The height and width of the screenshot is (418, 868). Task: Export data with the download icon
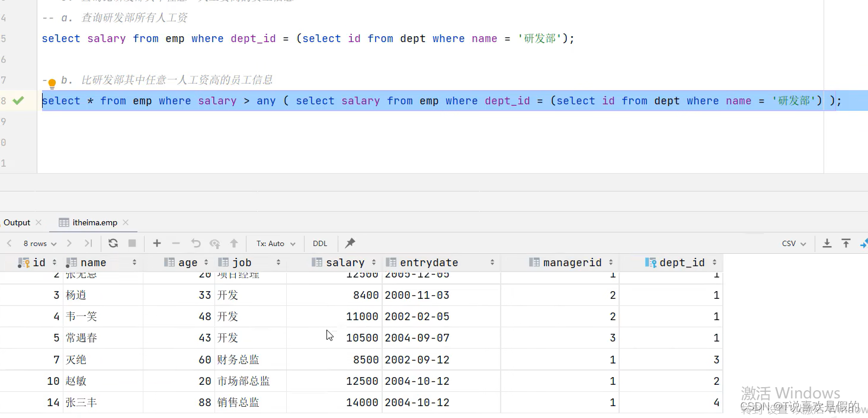(827, 243)
